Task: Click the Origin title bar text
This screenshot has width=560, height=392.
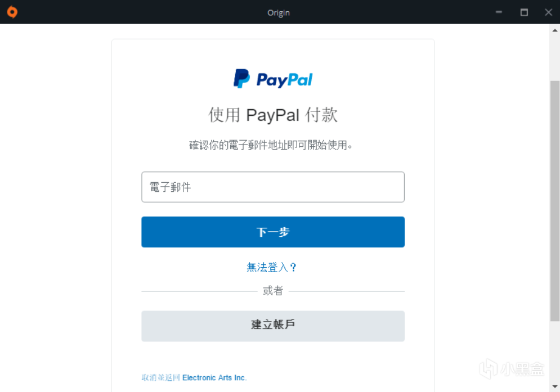Action: (x=279, y=12)
